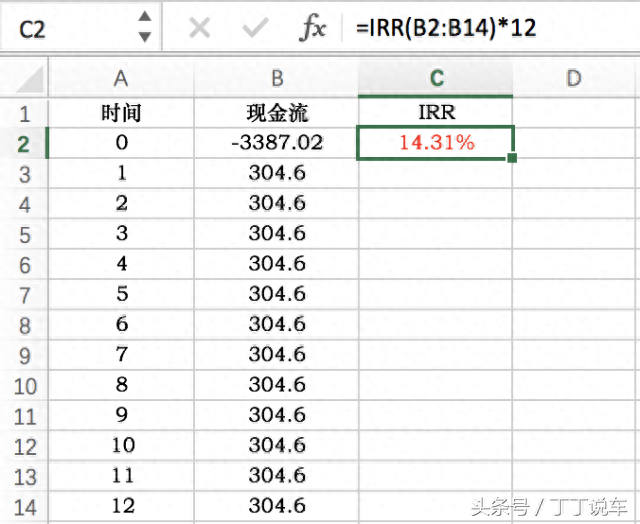This screenshot has width=640, height=524.
Task: Click cell A8 with value 6
Action: pyautogui.click(x=121, y=325)
